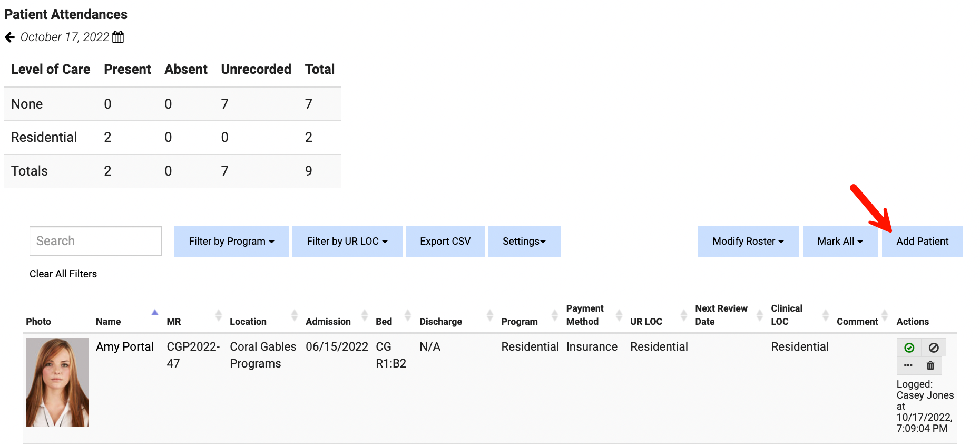980x444 pixels.
Task: Open the Modify Roster dropdown
Action: click(748, 242)
